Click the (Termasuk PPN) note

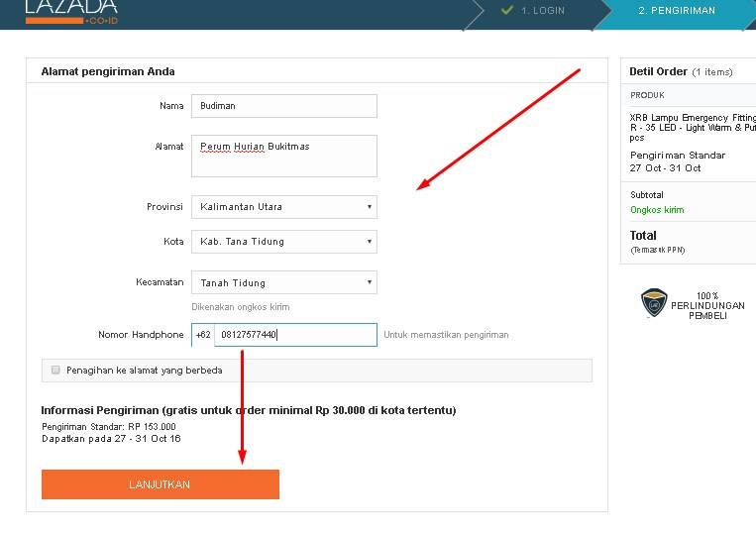[657, 250]
